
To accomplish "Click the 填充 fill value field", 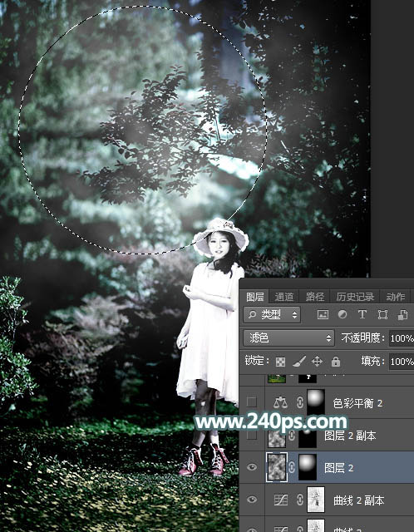I will pyautogui.click(x=401, y=362).
